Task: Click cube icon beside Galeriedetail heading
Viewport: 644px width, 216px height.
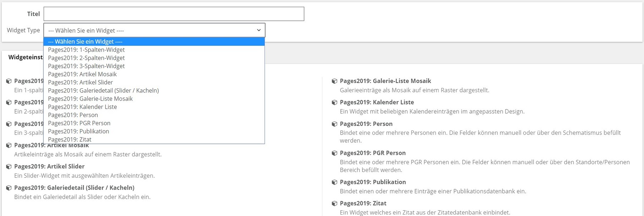Action: point(9,188)
